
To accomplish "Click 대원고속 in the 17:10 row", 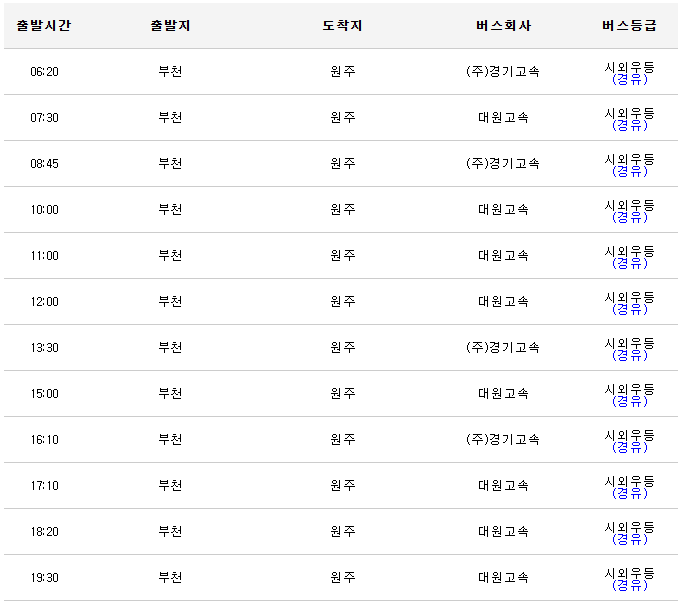I will tap(503, 486).
